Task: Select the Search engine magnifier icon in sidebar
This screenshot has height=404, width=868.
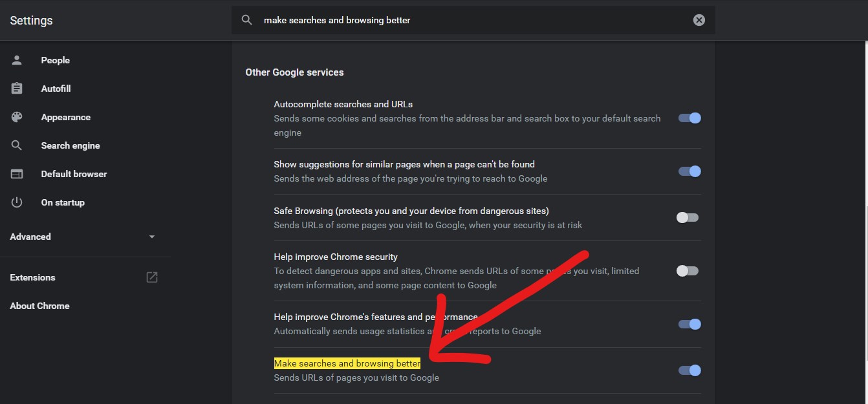Action: pyautogui.click(x=17, y=145)
